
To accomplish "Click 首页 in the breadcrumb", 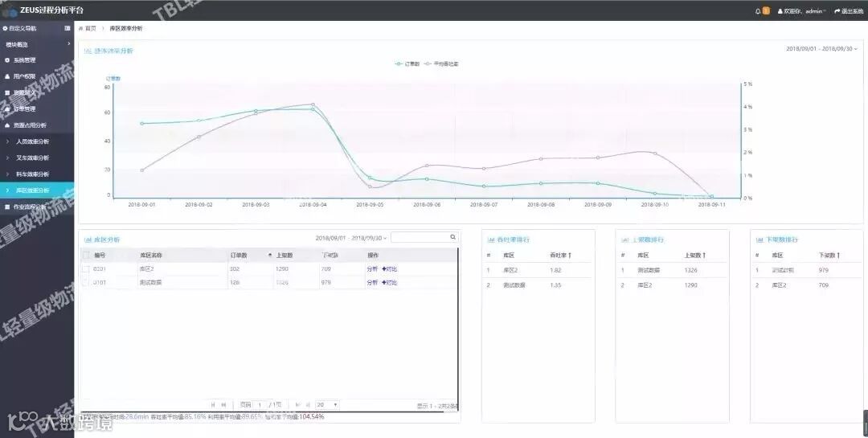I will [x=91, y=28].
